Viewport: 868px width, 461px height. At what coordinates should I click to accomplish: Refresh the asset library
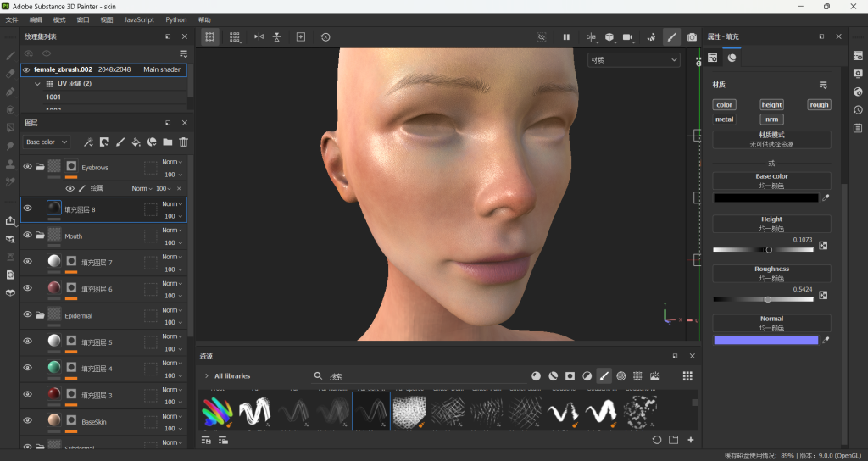coord(657,440)
